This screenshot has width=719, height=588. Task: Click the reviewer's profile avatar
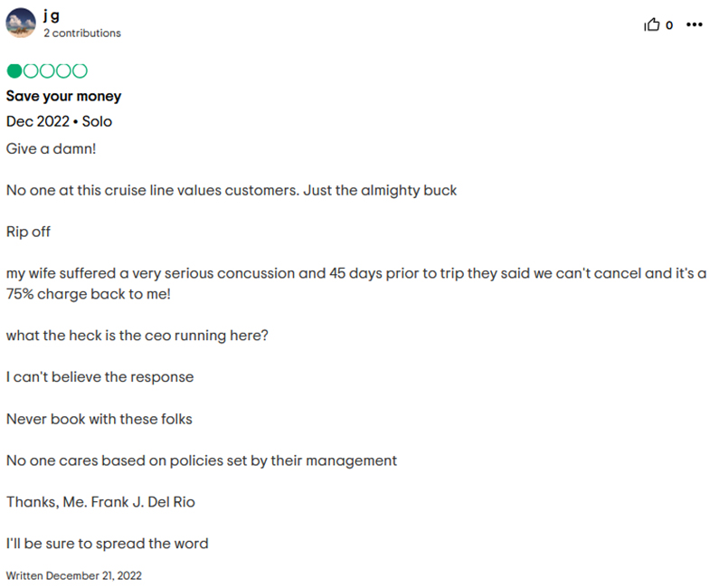tap(21, 23)
